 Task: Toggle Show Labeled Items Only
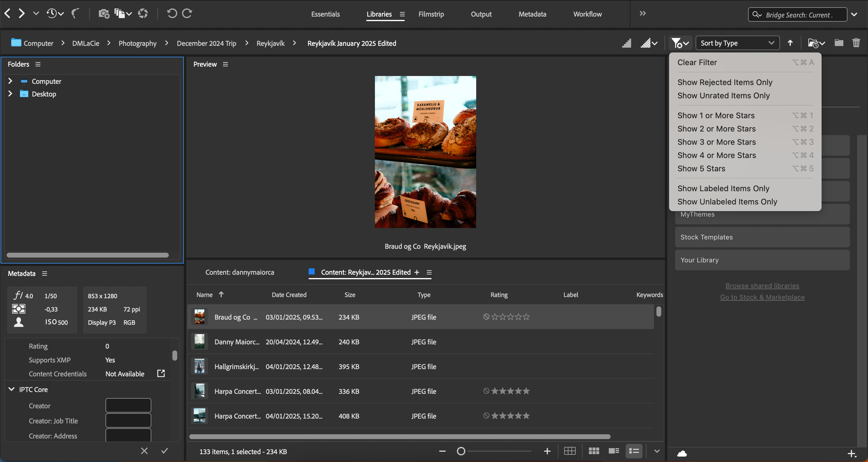(x=723, y=188)
